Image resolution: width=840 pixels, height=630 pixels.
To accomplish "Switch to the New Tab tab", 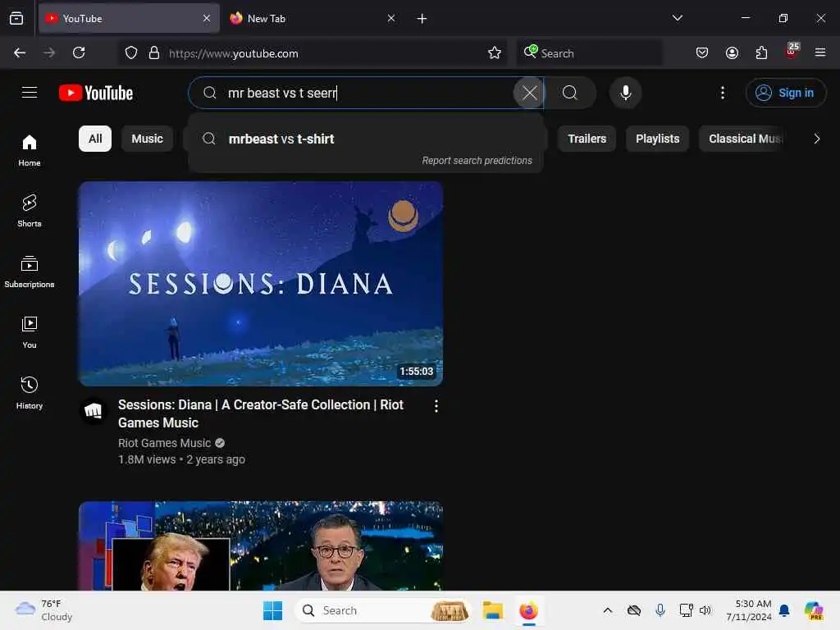I will pos(311,19).
